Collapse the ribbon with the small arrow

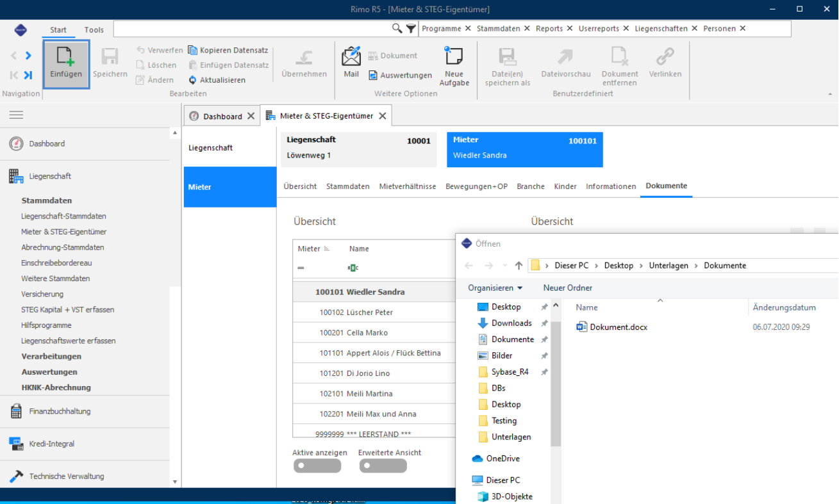[x=831, y=93]
